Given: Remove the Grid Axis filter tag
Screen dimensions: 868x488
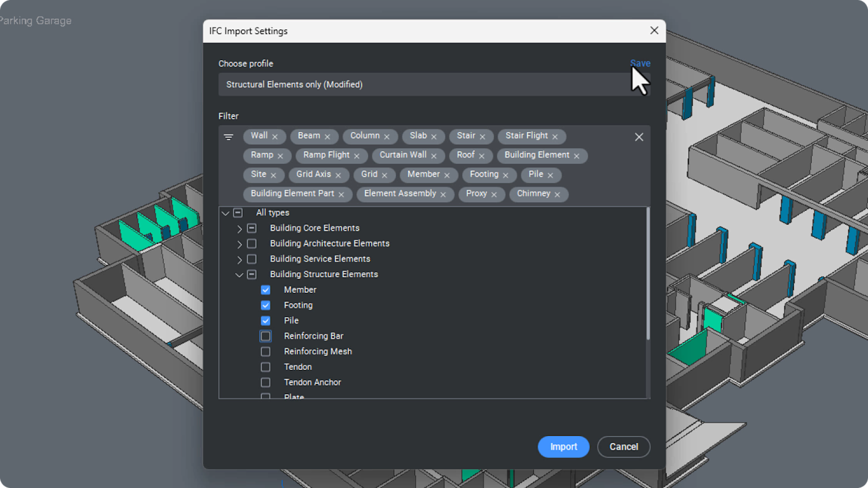Looking at the screenshot, I should coord(339,175).
